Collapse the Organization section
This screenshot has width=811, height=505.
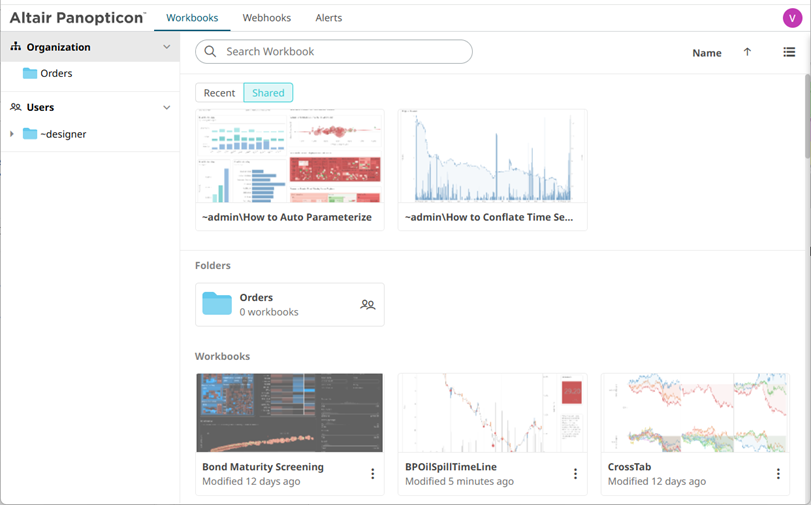coord(167,47)
